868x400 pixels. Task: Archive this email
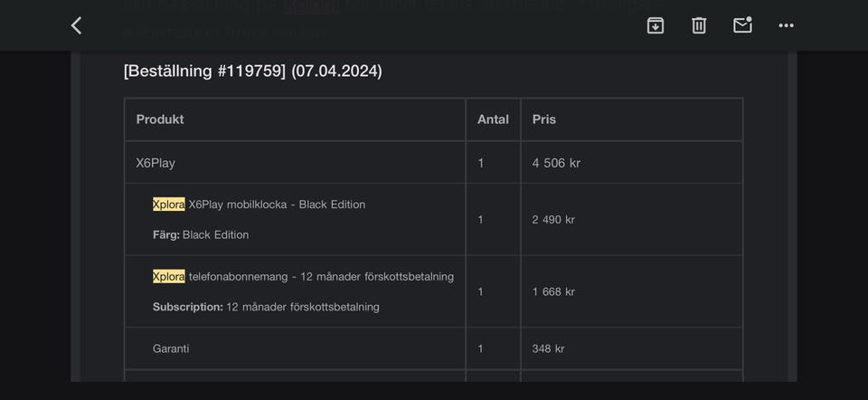tap(656, 25)
